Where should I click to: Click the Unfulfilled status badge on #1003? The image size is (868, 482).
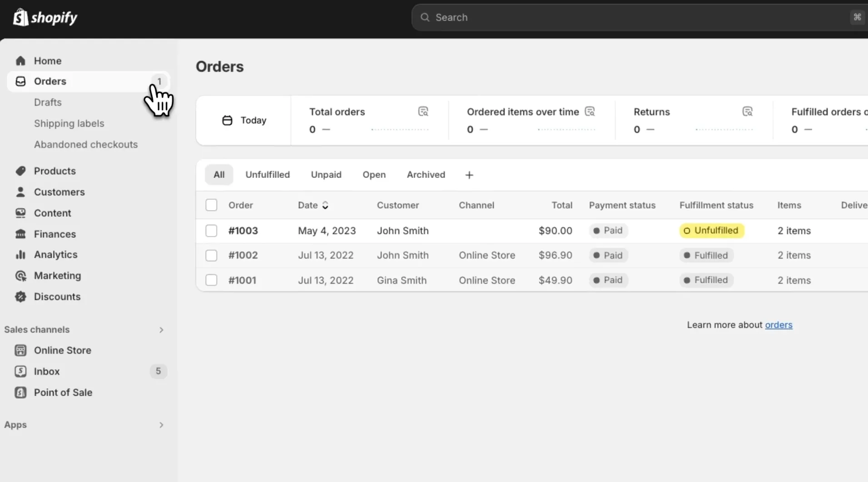pos(712,231)
